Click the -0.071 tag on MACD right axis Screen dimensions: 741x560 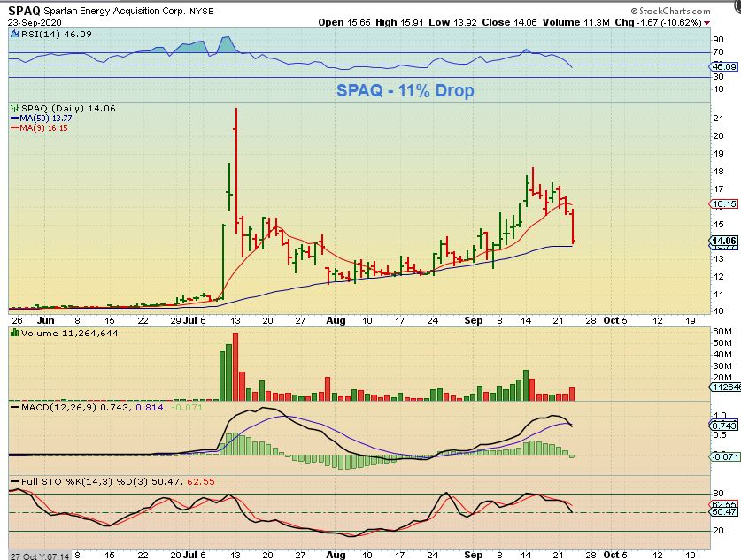(723, 456)
